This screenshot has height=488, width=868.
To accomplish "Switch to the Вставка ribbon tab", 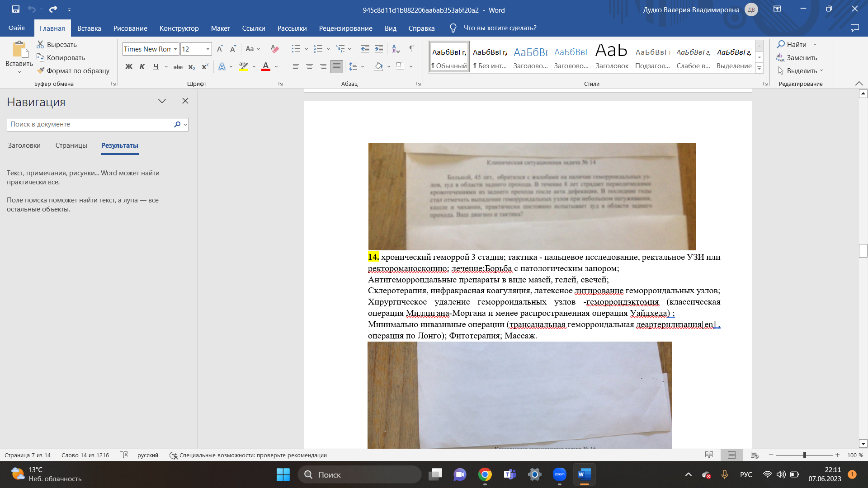I will (89, 28).
